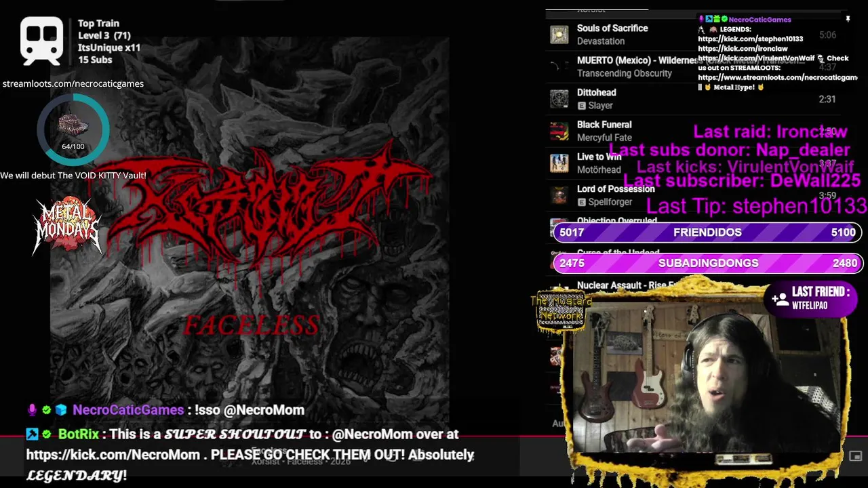Open the www.streamloots.com link in pinned message
Image resolution: width=868 pixels, height=488 pixels.
coord(777,77)
